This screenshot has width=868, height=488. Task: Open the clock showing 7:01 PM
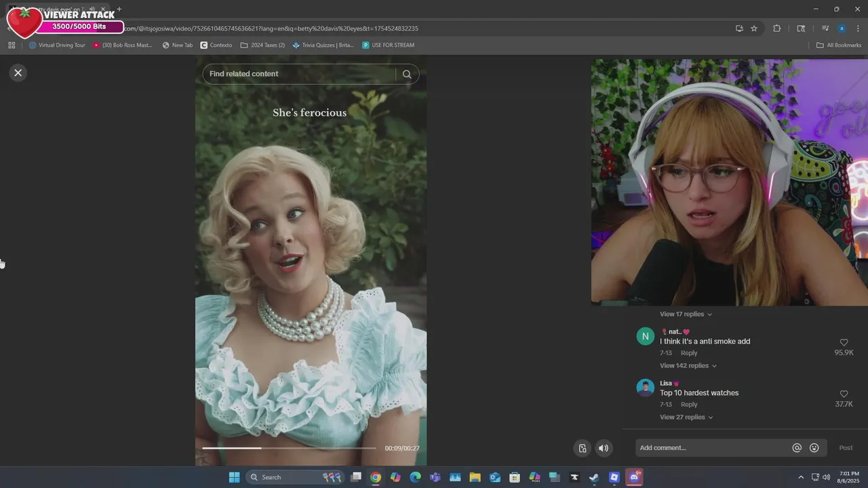(849, 477)
